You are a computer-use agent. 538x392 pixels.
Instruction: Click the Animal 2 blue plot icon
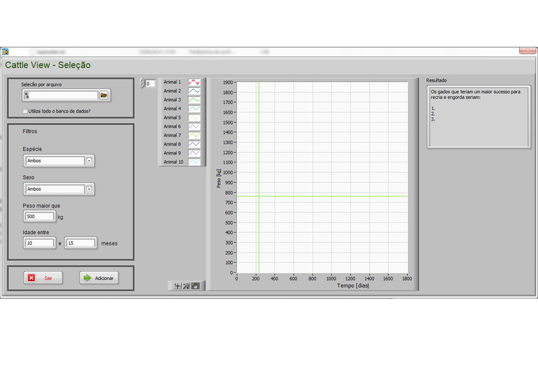(x=194, y=91)
